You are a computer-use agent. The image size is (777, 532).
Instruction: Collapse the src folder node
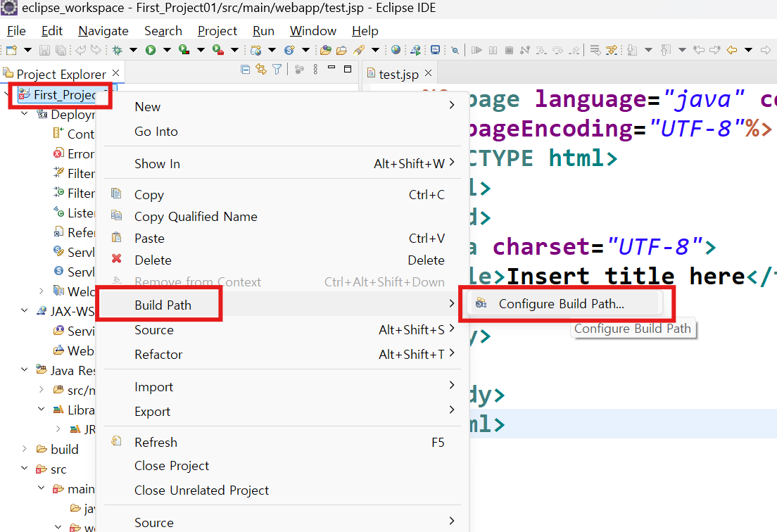(x=24, y=468)
